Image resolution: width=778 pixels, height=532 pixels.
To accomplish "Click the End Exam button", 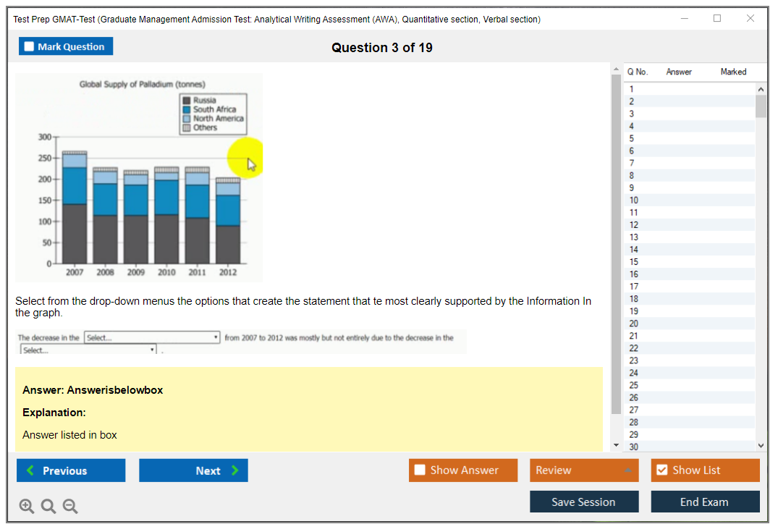I will coord(704,502).
